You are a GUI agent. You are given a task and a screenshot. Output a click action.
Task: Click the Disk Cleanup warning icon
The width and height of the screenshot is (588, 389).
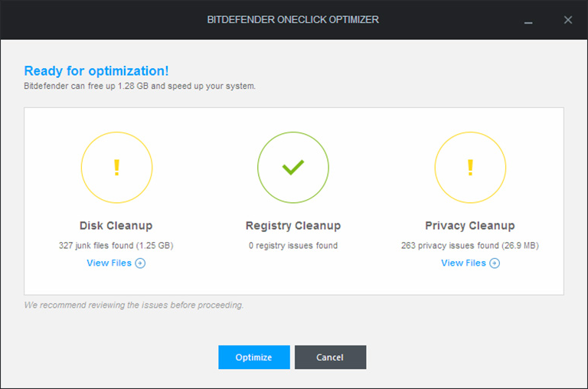pyautogui.click(x=116, y=167)
